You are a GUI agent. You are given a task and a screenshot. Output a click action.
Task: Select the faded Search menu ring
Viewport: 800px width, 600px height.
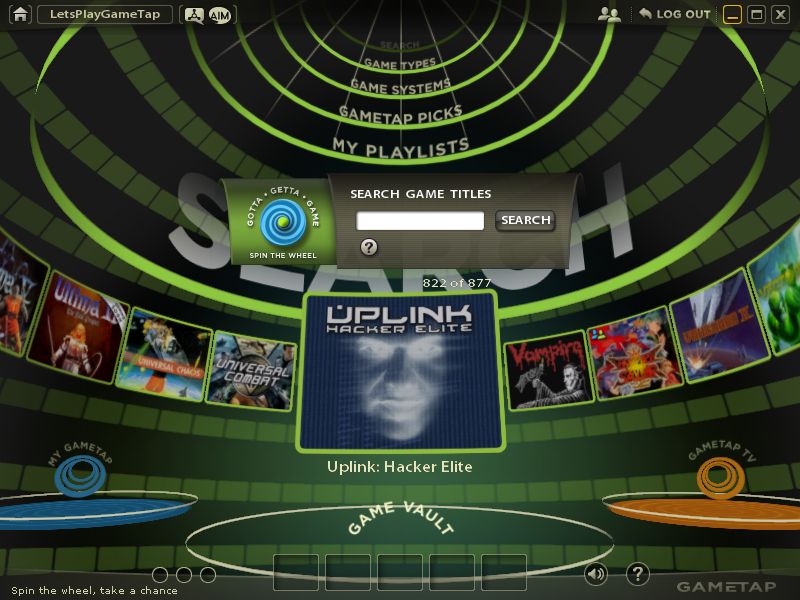pyautogui.click(x=400, y=45)
